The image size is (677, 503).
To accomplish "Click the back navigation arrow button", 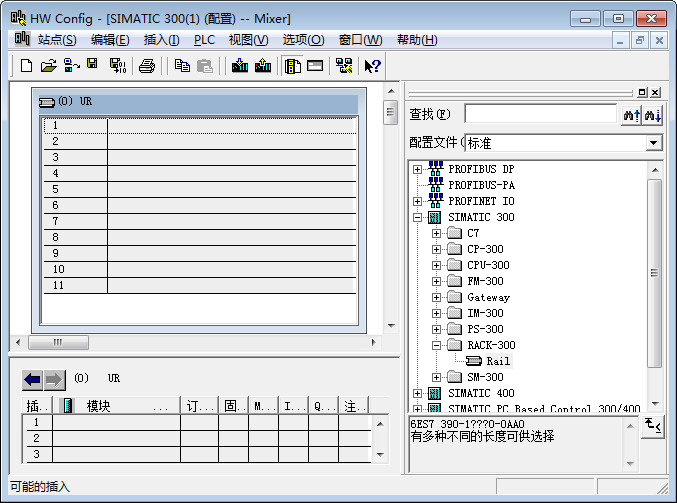I will pos(33,379).
